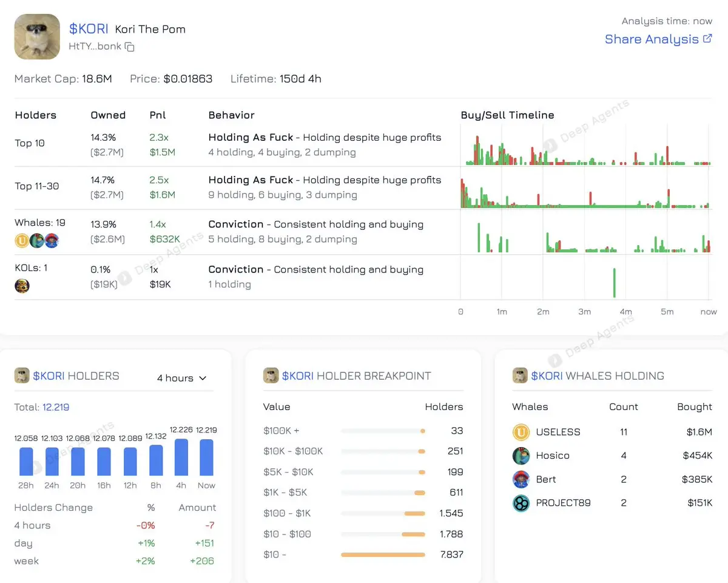This screenshot has height=583, width=728.
Task: Open the Share Analysis link
Action: click(x=658, y=39)
